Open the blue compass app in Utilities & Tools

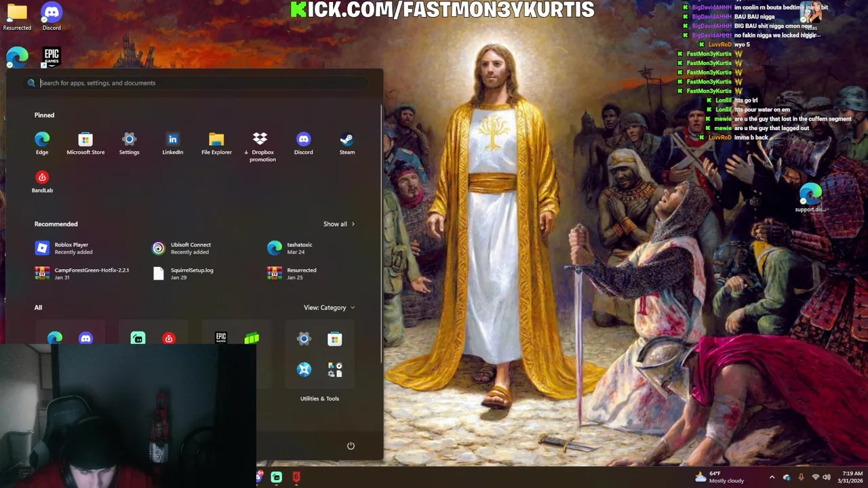[x=304, y=369]
